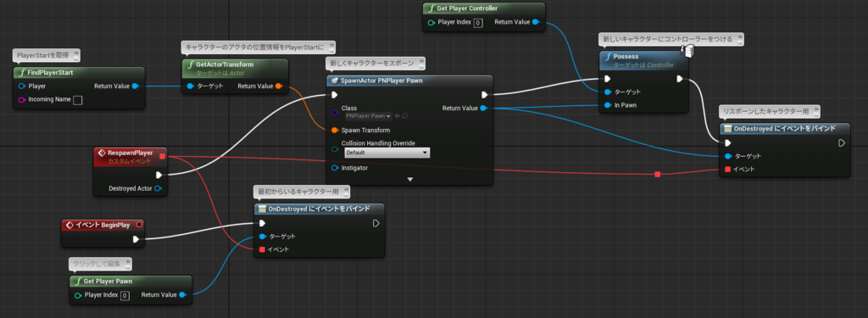Click Possess execution input pin
This screenshot has width=868, height=318.
[x=608, y=78]
